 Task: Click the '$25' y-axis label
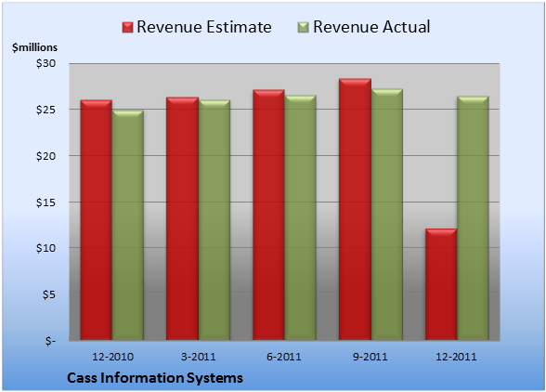(x=45, y=110)
